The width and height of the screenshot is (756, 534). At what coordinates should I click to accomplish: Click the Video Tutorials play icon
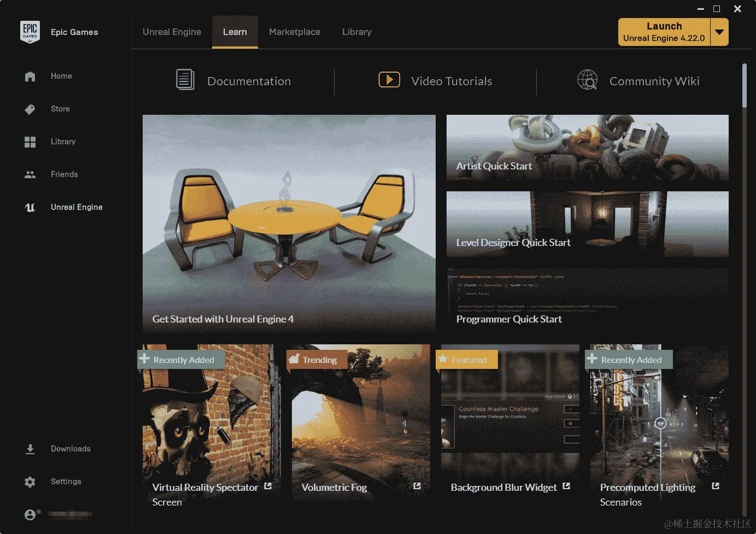389,80
